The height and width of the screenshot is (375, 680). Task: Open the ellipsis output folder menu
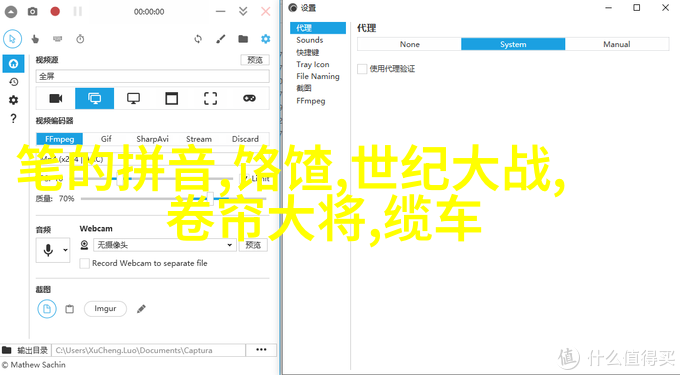tap(261, 350)
